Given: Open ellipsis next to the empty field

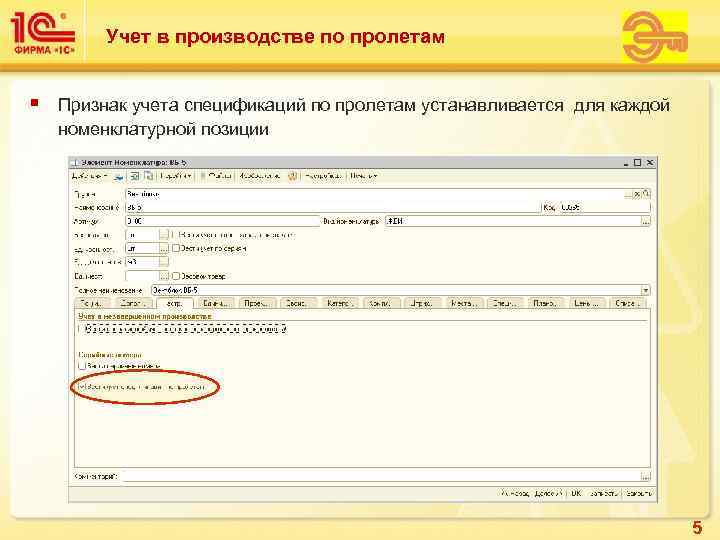Looking at the screenshot, I should tap(163, 276).
